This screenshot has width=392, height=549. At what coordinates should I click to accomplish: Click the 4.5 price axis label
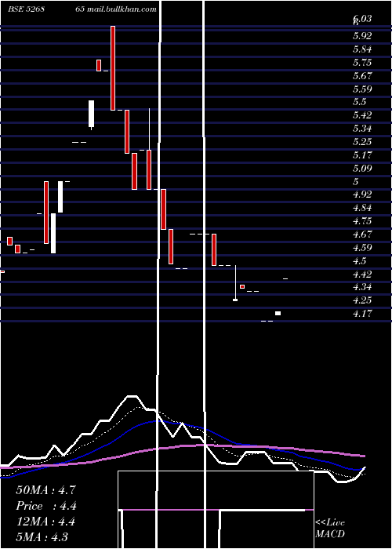point(359,261)
